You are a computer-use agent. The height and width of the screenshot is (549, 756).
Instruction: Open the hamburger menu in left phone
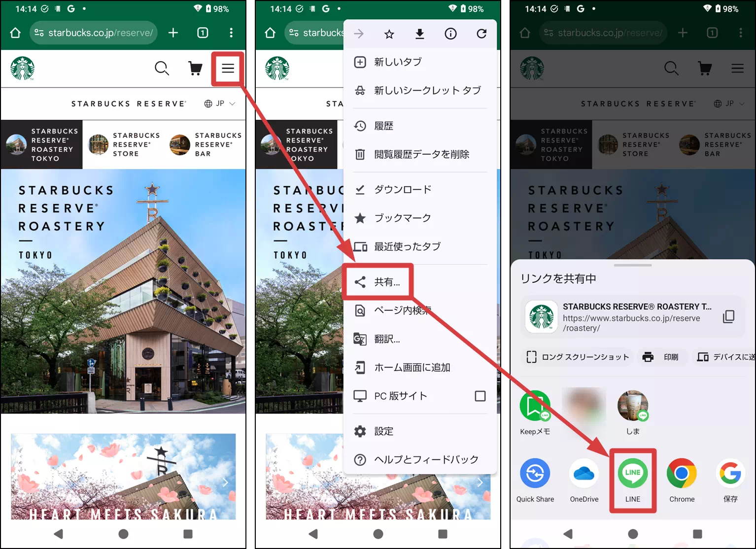[x=228, y=68]
